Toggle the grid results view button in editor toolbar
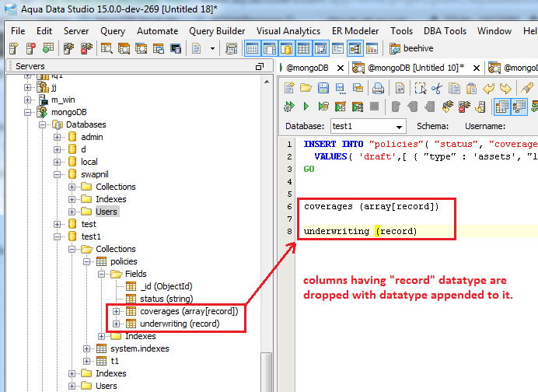Image resolution: width=538 pixels, height=392 pixels. (502, 107)
